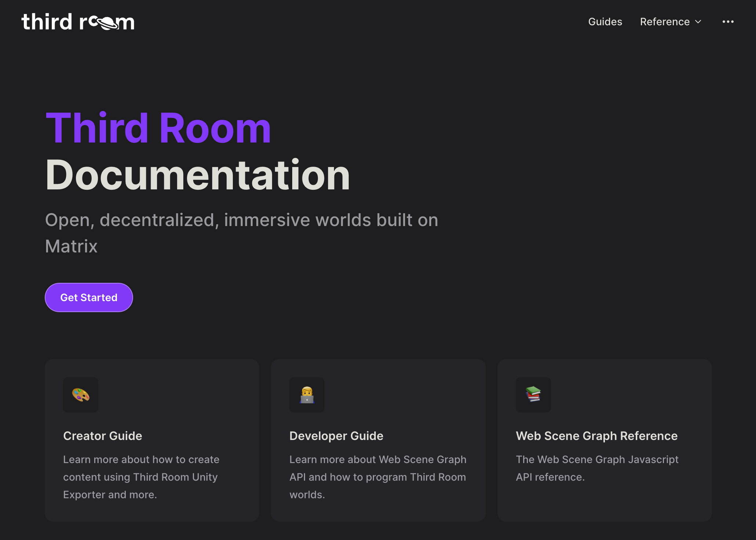Click the purple Third Room heading
The height and width of the screenshot is (540, 756).
(158, 128)
